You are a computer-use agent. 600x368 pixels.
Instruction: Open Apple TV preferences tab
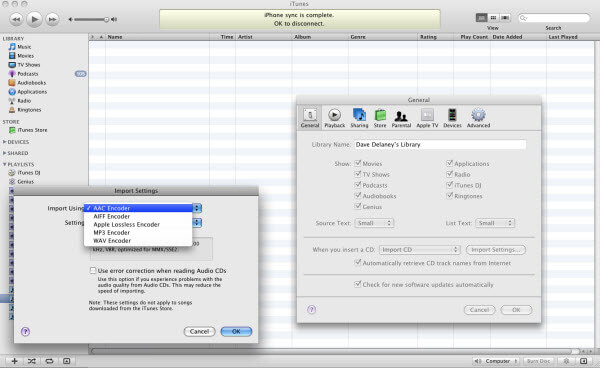point(427,118)
